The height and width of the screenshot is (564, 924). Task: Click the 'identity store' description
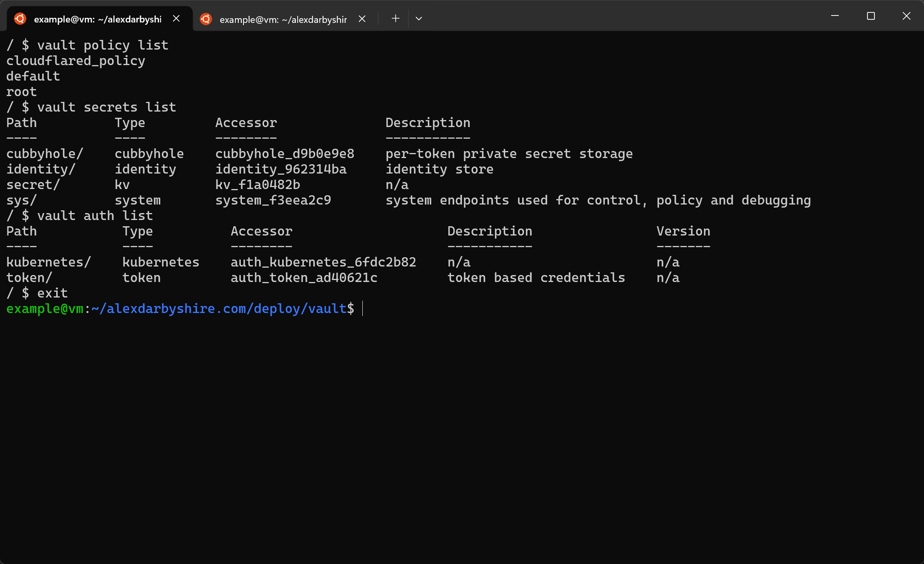440,169
